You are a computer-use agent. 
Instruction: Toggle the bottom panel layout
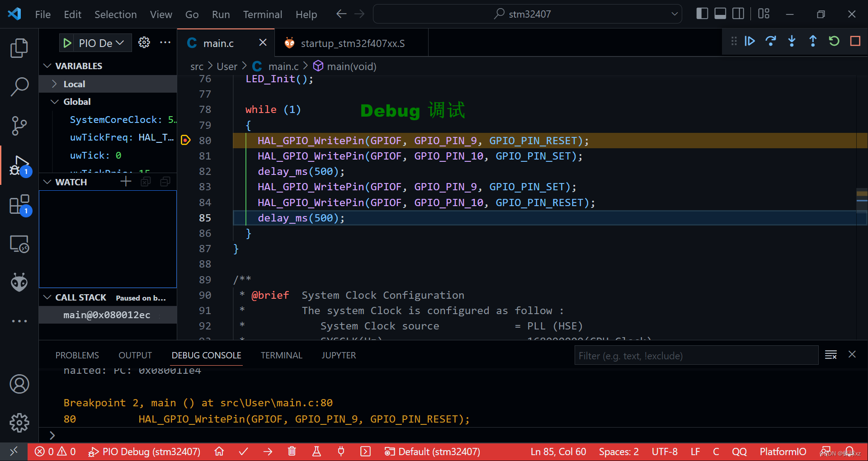(720, 14)
